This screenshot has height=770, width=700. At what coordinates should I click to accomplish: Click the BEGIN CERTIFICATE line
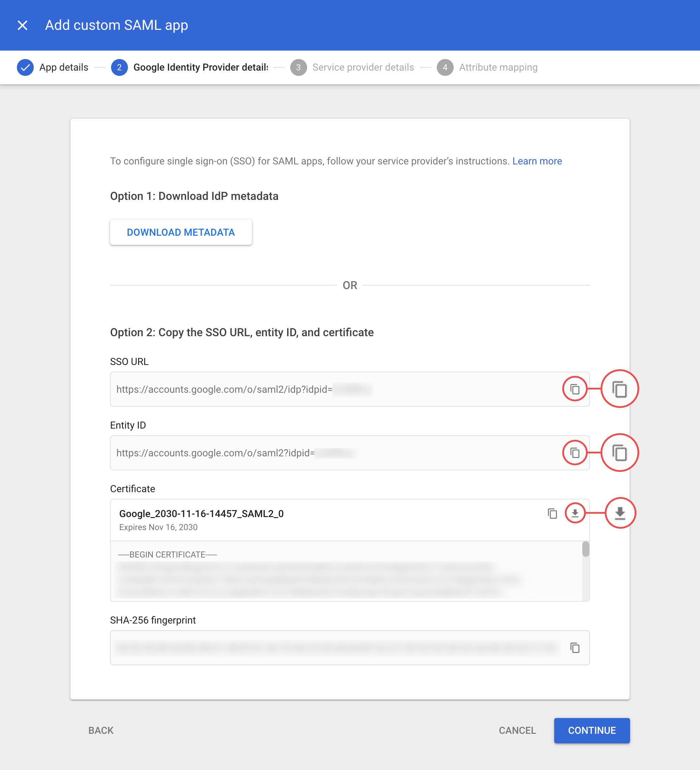click(x=167, y=555)
